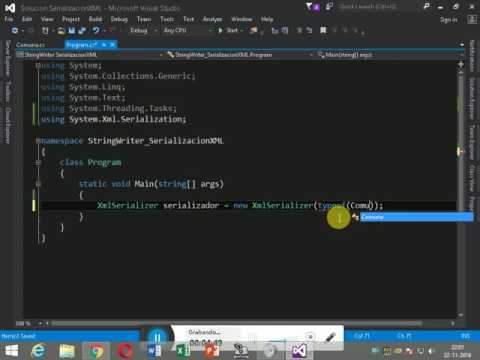
Task: Open the Server Explorer side tab
Action: (7, 58)
